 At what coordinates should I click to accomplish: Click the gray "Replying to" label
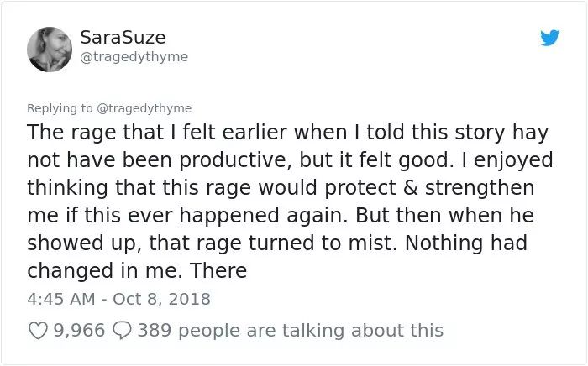pyautogui.click(x=60, y=108)
